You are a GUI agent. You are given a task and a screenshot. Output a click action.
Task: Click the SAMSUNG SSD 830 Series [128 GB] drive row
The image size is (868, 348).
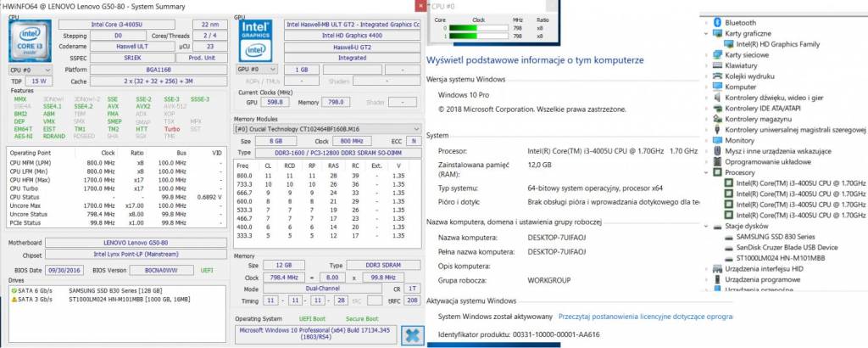(115, 291)
